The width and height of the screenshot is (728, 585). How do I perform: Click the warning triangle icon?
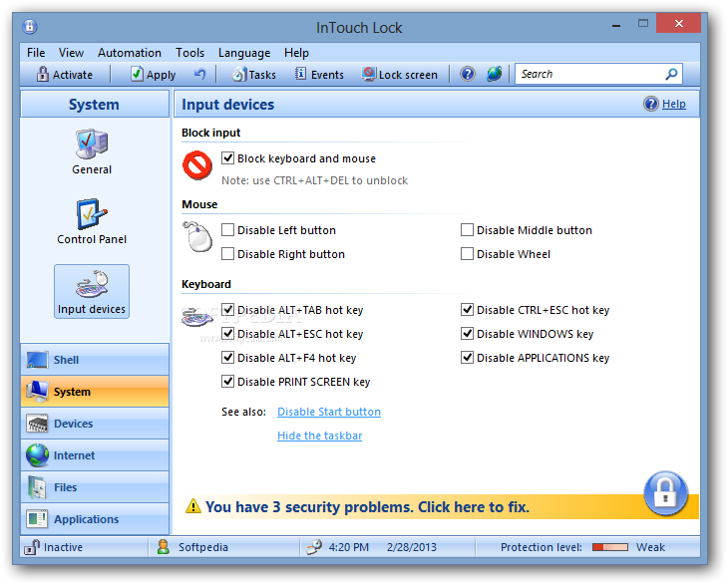tap(193, 506)
